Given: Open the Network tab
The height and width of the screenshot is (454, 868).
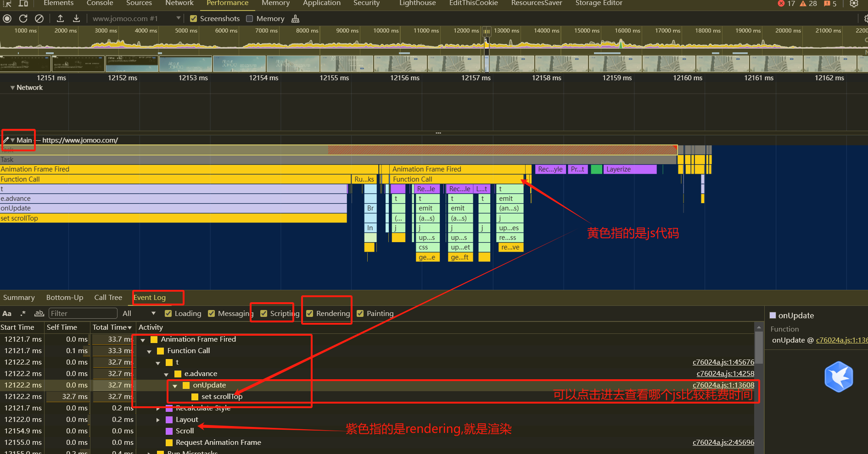Looking at the screenshot, I should (x=179, y=3).
